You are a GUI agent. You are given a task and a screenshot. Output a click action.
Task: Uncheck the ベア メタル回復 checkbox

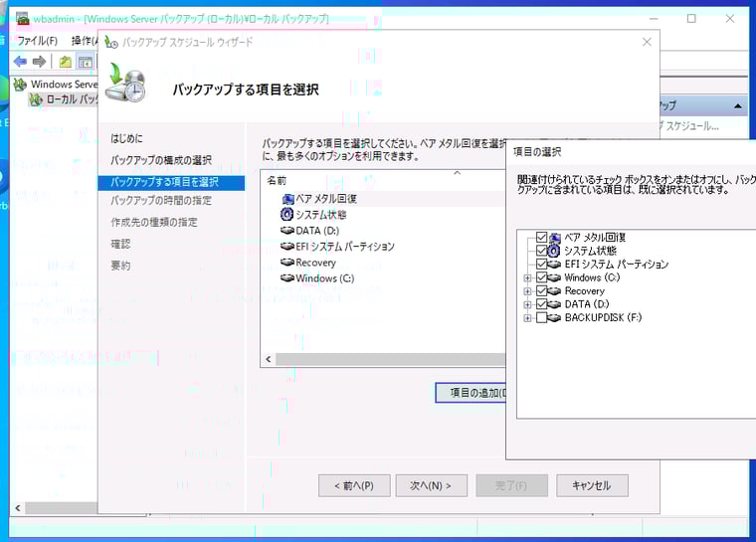(x=541, y=238)
